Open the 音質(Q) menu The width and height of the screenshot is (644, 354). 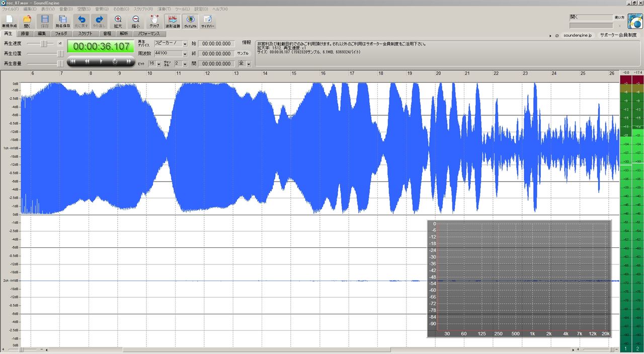[x=102, y=9]
